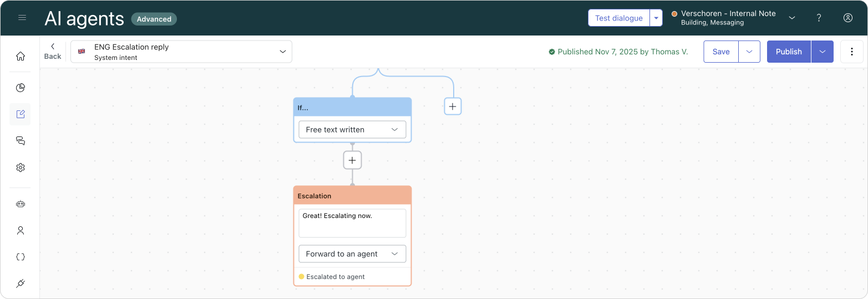Open the curly braces API icon
868x299 pixels.
(21, 257)
